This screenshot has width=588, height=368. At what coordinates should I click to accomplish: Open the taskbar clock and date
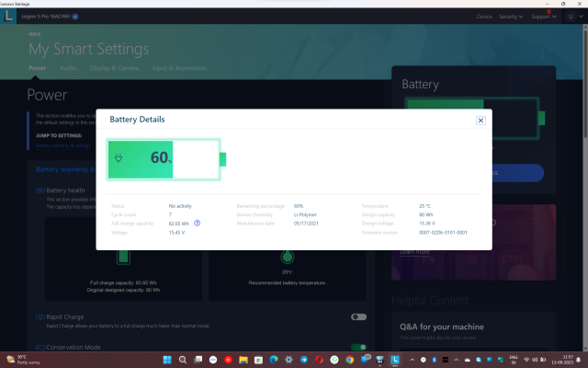562,360
